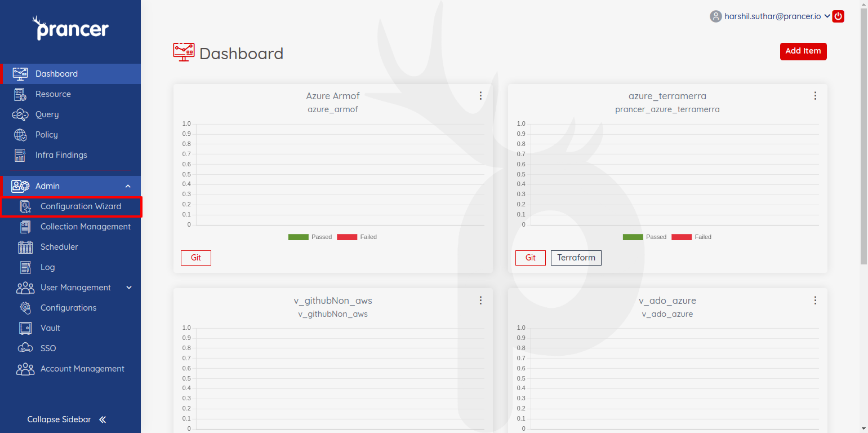This screenshot has width=868, height=433.
Task: Toggle the Passed legend in Azure Armof chart
Action: click(310, 237)
